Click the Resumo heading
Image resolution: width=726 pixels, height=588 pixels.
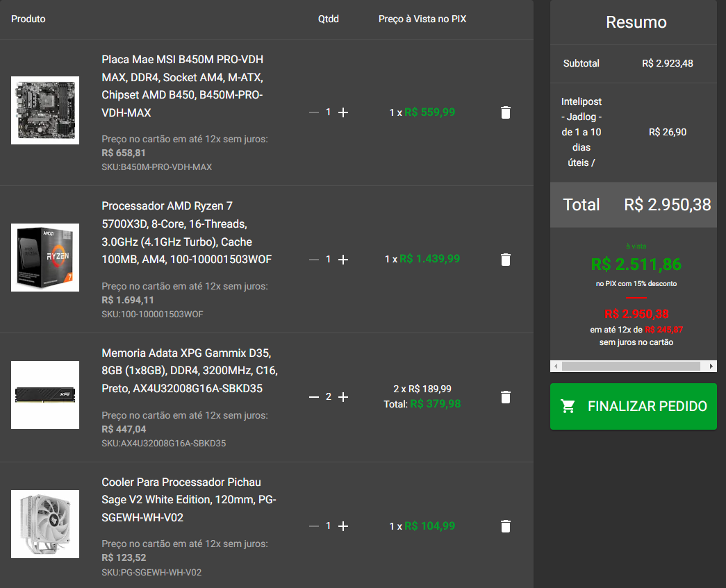(636, 22)
